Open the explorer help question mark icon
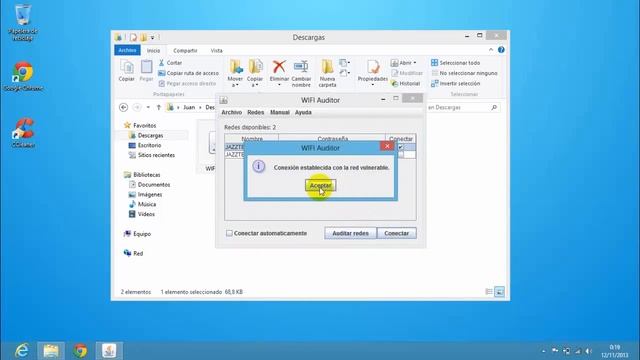The width and height of the screenshot is (640, 360). (501, 50)
